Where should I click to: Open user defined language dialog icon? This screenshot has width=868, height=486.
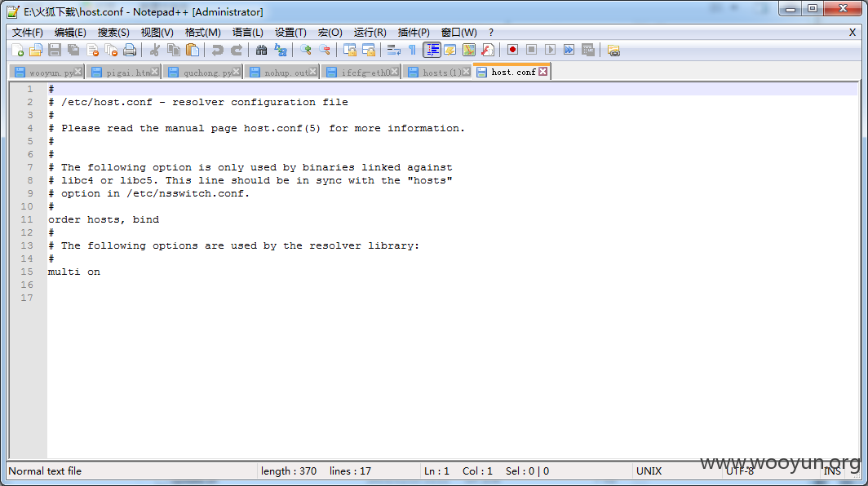450,51
